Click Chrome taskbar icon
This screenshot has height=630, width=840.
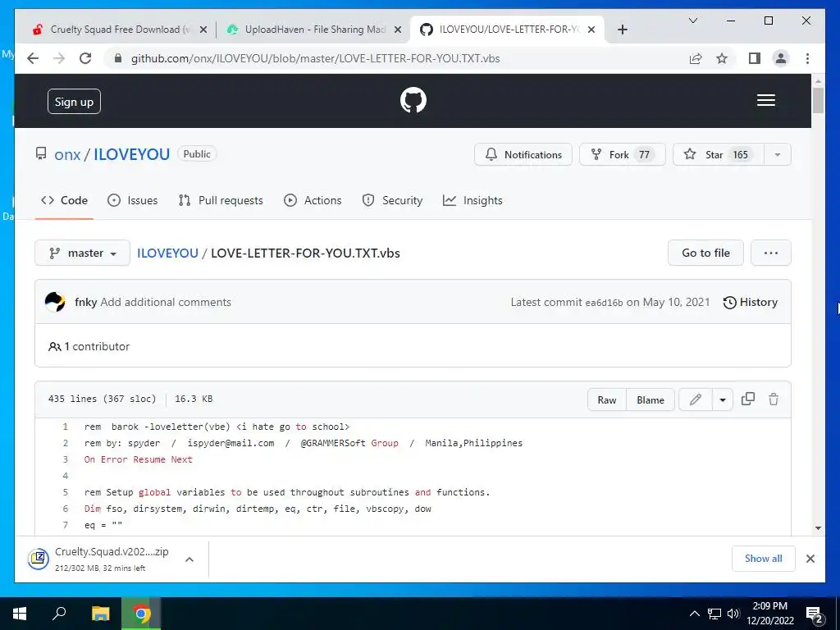[141, 614]
